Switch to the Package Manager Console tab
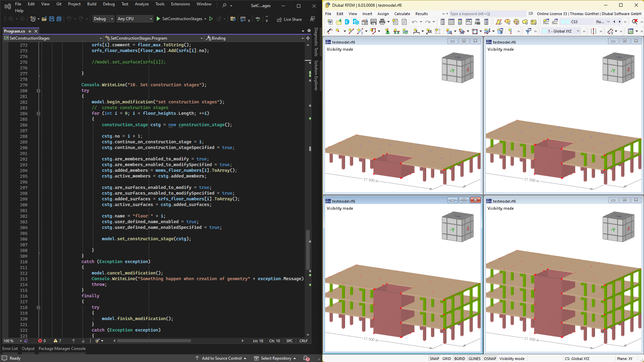644x362 pixels. pos(62,349)
